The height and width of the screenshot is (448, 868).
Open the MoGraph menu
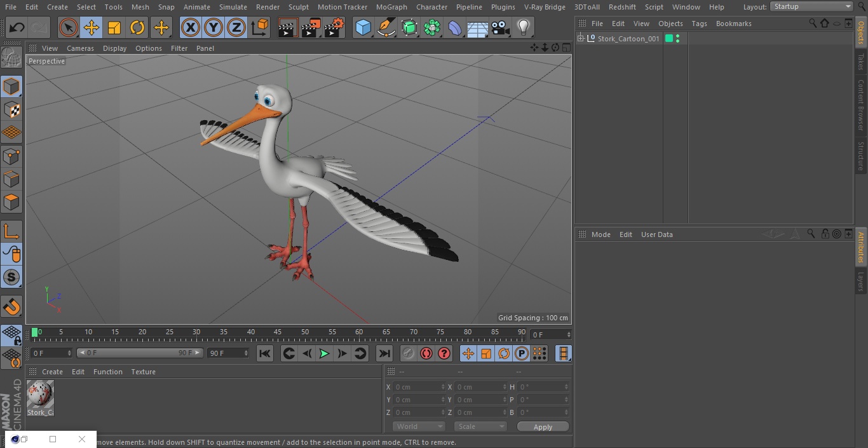(391, 7)
